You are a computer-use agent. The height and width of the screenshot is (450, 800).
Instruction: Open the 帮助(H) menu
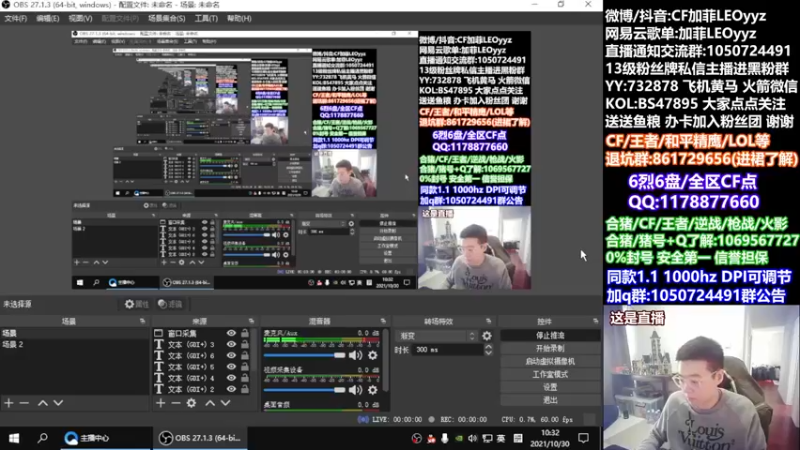239,18
